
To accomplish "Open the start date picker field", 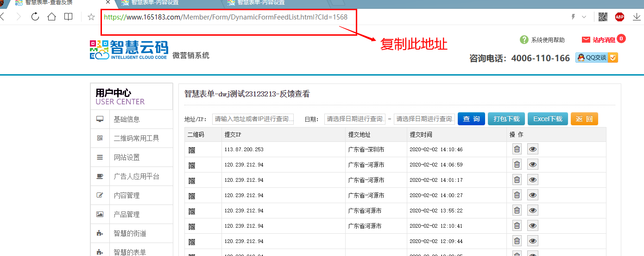I will click(x=355, y=119).
